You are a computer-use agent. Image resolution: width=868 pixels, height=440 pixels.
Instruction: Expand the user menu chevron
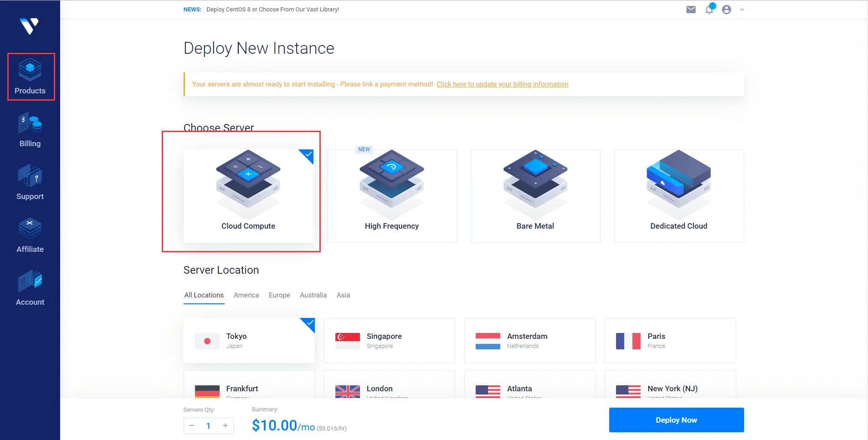coord(742,10)
